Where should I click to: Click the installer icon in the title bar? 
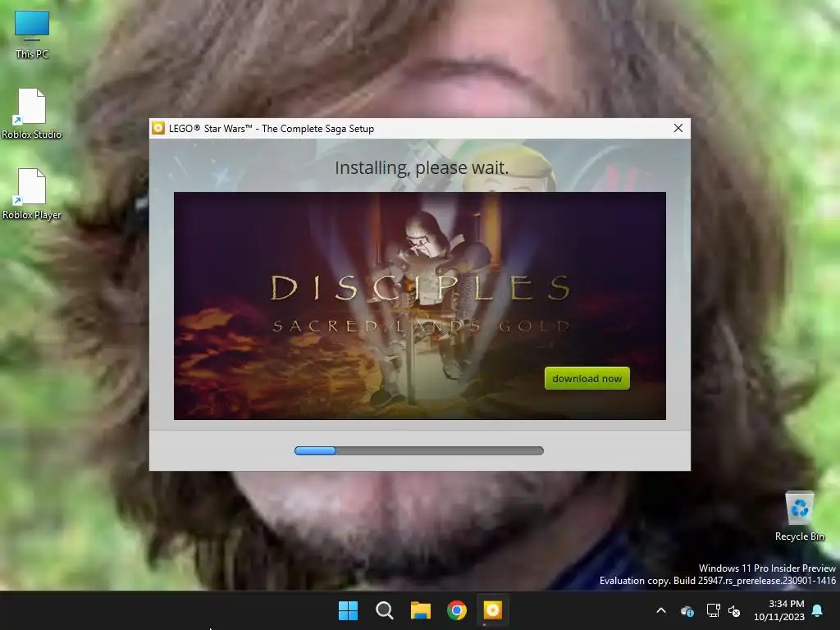click(158, 128)
